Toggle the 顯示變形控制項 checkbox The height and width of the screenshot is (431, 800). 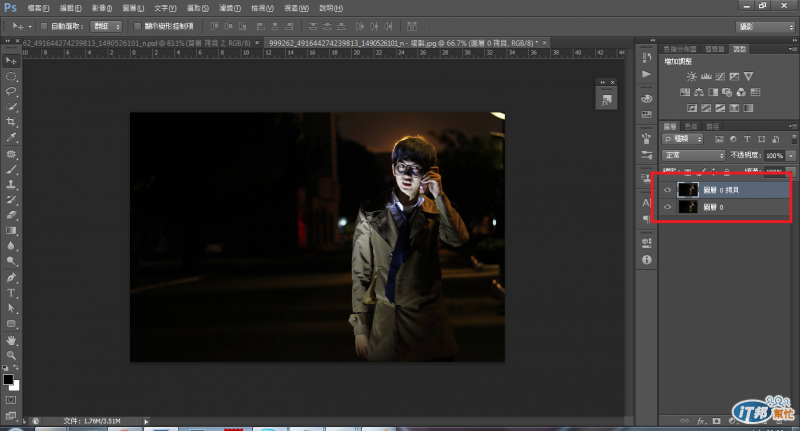pos(137,26)
